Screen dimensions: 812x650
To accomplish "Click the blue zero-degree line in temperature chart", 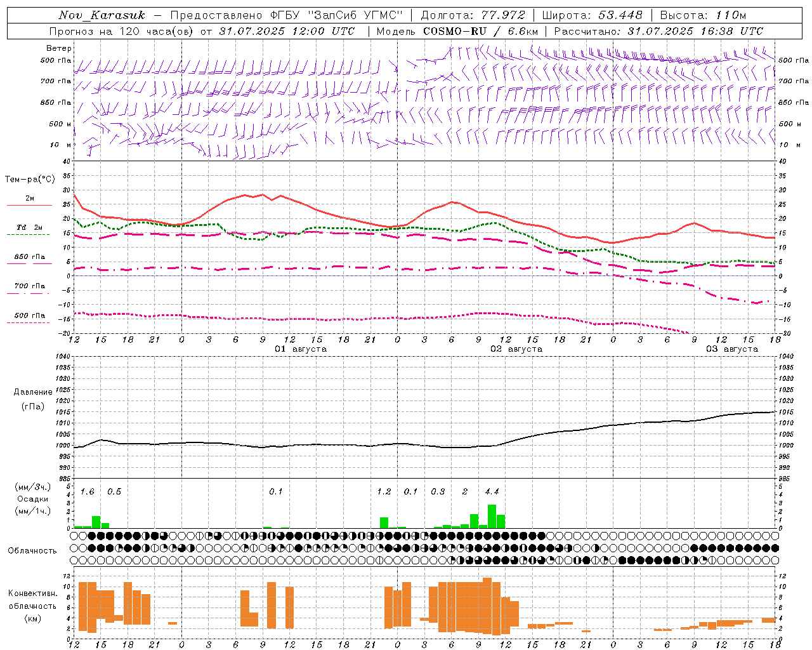I will pos(424,275).
